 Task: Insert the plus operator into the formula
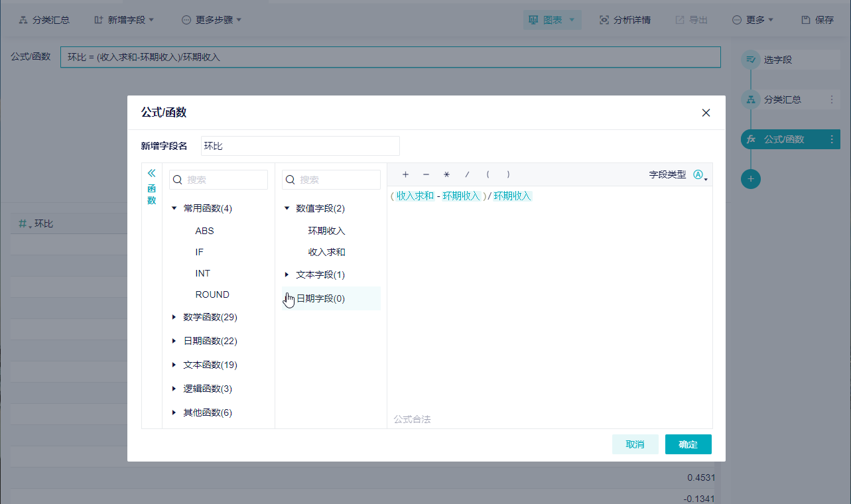click(405, 174)
